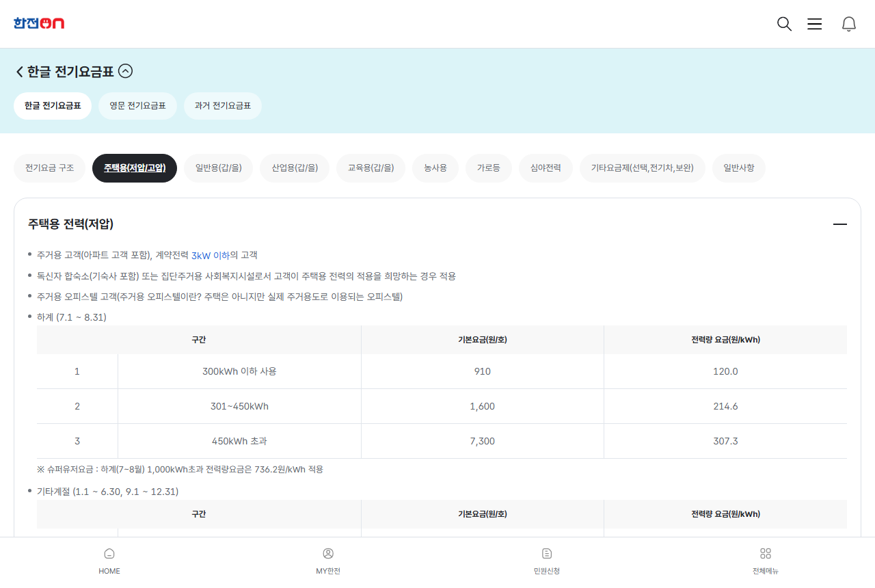Select 전기요금 구조 category
875x588 pixels.
49,168
